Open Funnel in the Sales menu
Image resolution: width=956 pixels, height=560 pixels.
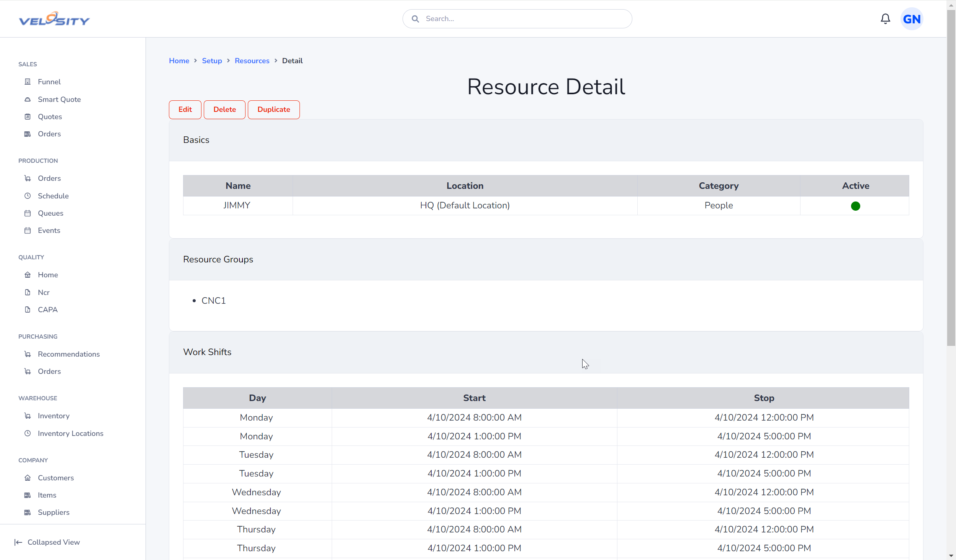coord(49,82)
